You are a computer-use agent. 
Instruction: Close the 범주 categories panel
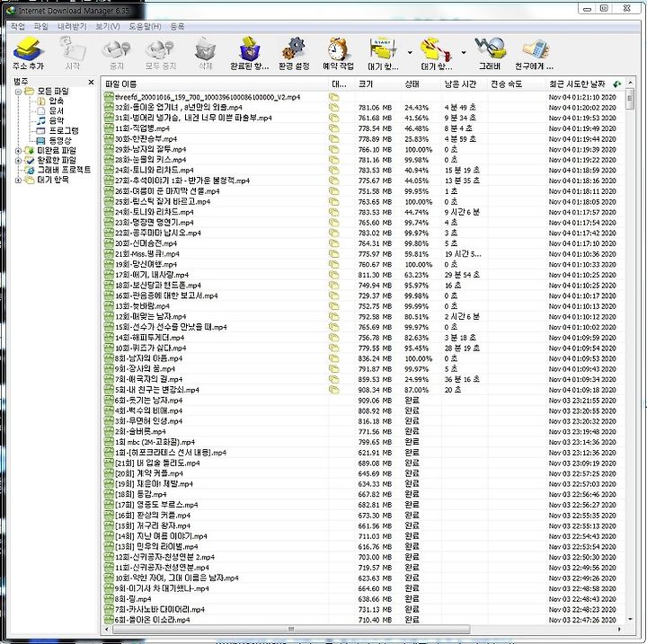91,82
